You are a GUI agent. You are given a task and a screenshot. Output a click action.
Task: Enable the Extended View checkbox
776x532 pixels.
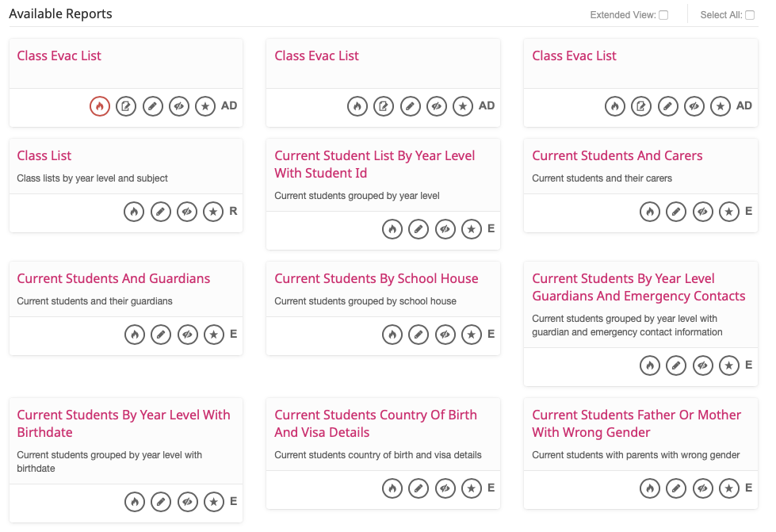pos(663,15)
